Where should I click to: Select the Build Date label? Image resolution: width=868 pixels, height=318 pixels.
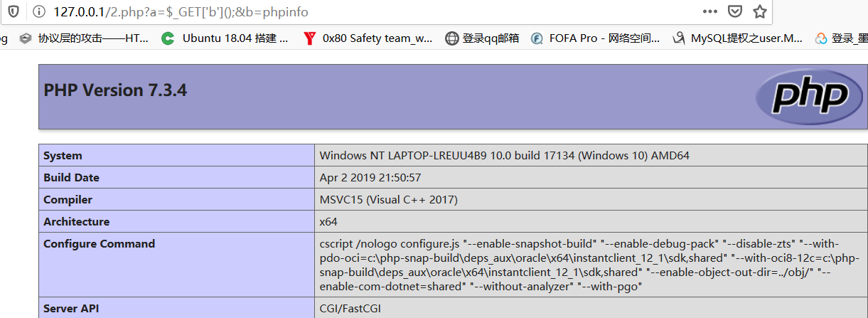click(x=71, y=178)
